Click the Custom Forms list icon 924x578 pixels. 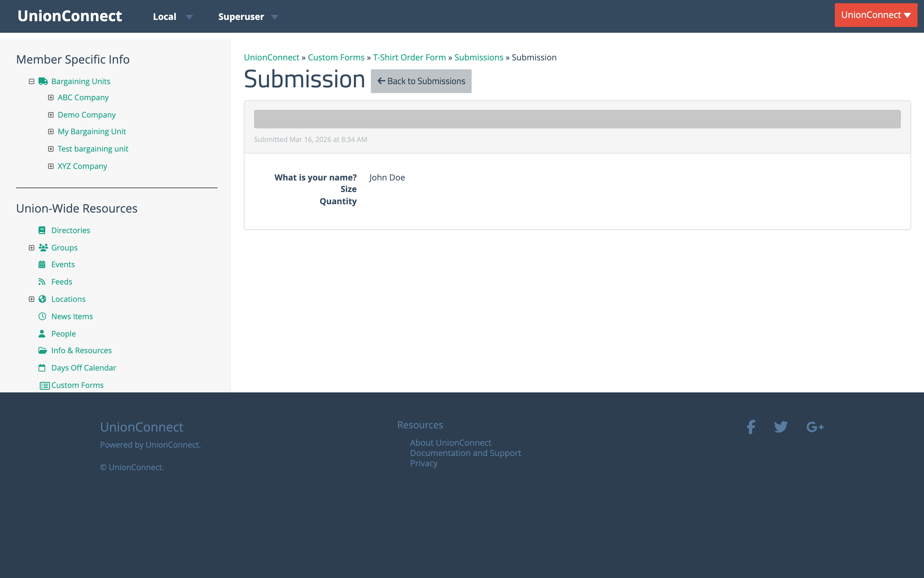45,386
